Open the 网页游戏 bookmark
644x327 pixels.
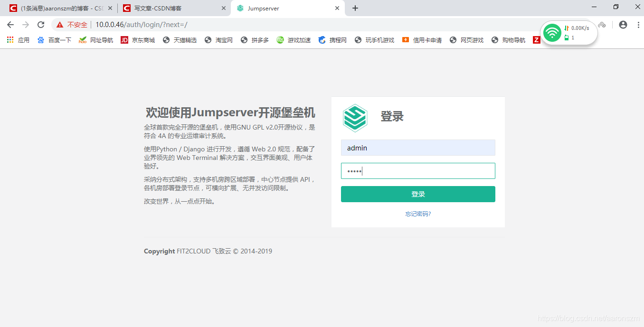[x=466, y=40]
